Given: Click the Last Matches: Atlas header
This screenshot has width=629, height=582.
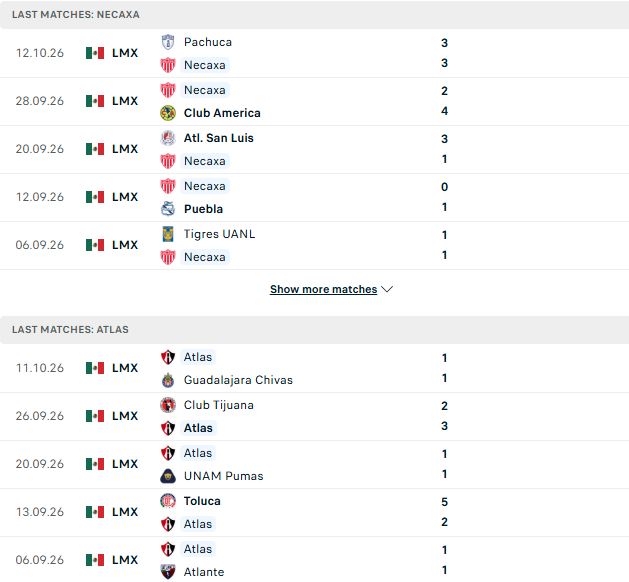Looking at the screenshot, I should click(x=70, y=329).
